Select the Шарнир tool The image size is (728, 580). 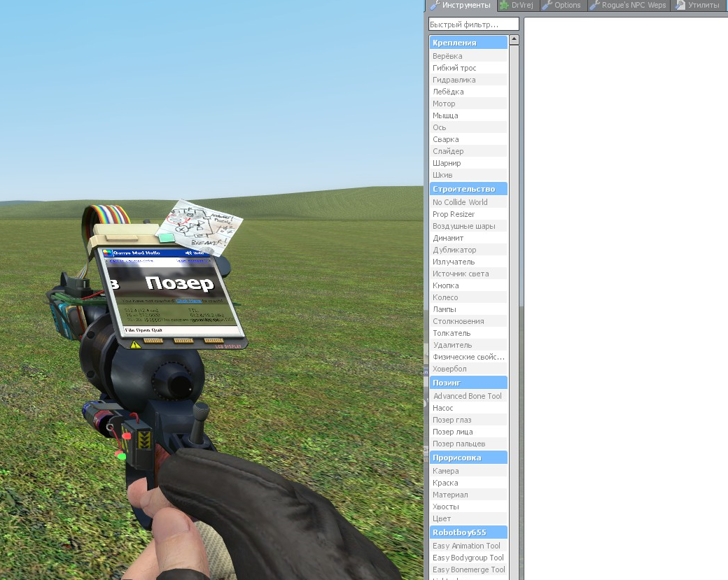468,163
